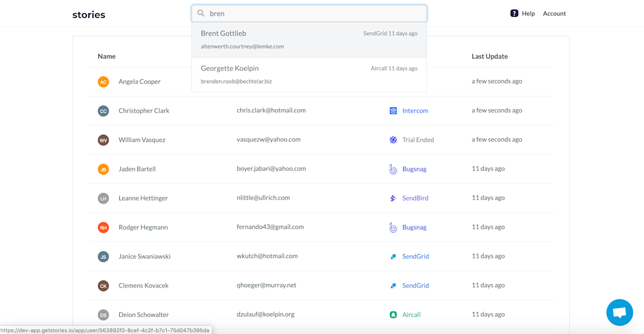Click the search magnifier icon
The width and height of the screenshot is (644, 334).
201,13
